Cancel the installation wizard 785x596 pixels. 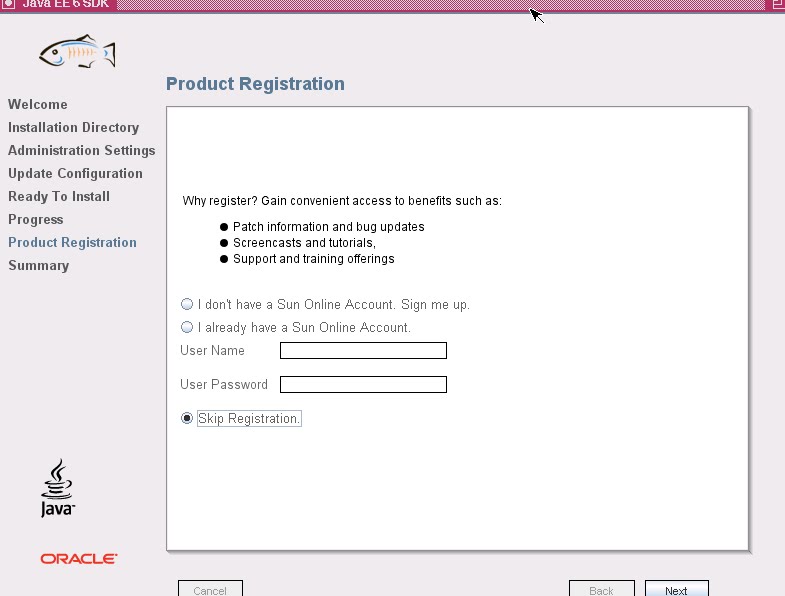[x=210, y=589]
